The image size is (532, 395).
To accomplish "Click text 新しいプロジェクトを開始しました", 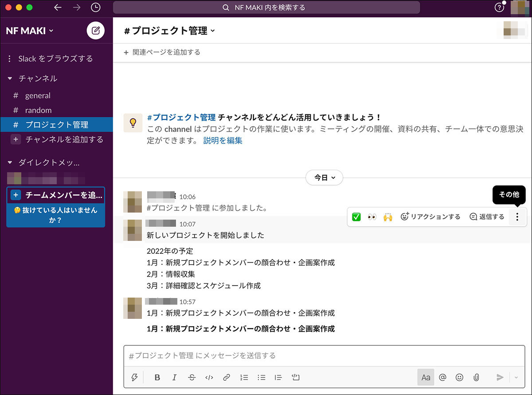I will (205, 235).
